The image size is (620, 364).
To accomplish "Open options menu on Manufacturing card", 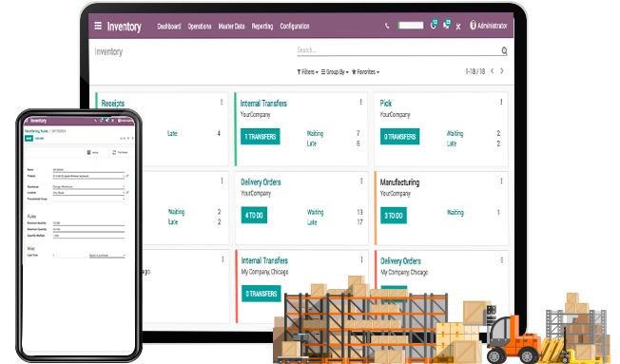I will (501, 181).
